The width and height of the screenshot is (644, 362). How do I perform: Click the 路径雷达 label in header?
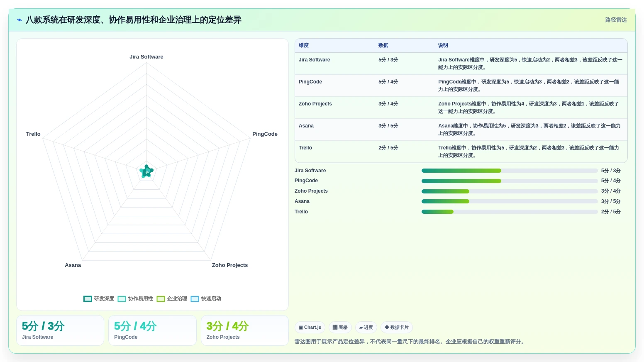coord(616,20)
